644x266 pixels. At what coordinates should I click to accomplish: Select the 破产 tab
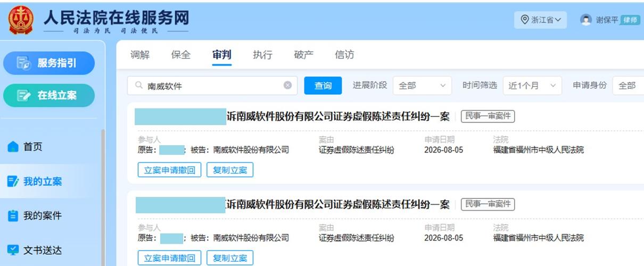coord(303,55)
